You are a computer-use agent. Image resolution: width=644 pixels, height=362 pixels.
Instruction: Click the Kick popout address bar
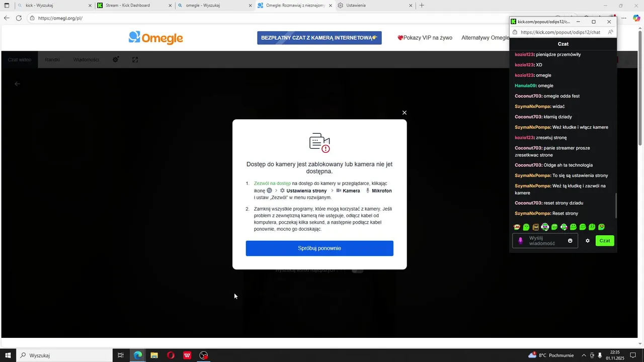tap(559, 32)
